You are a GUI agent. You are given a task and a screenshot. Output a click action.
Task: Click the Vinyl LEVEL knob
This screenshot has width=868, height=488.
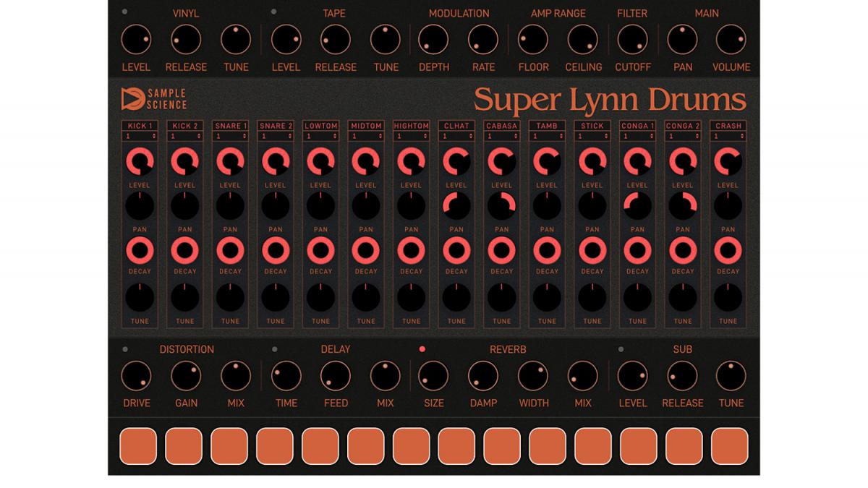click(136, 40)
